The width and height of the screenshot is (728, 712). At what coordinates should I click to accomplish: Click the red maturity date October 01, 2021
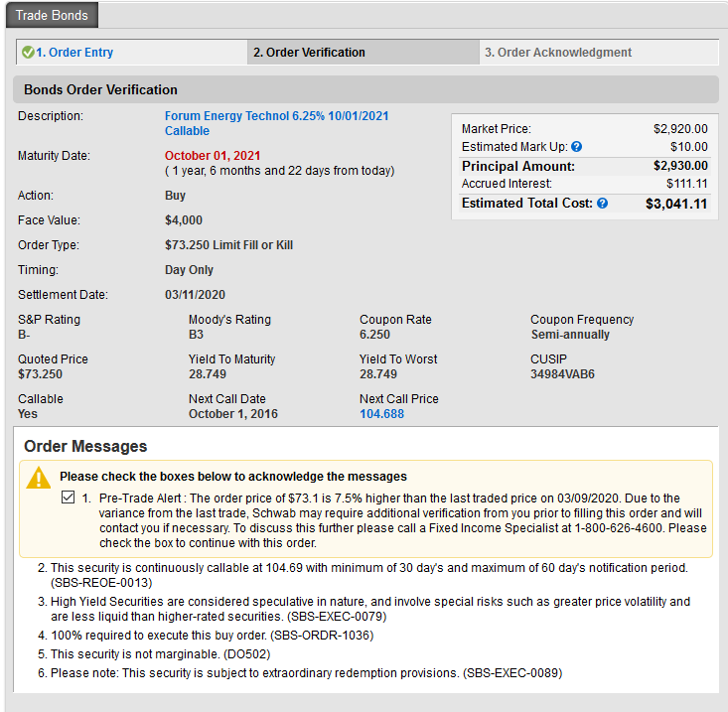pos(213,156)
